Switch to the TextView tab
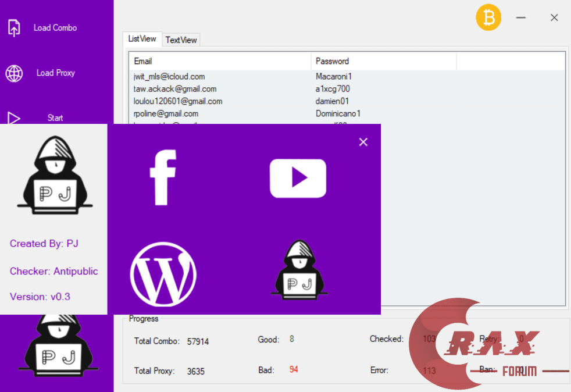The image size is (571, 392). point(181,40)
